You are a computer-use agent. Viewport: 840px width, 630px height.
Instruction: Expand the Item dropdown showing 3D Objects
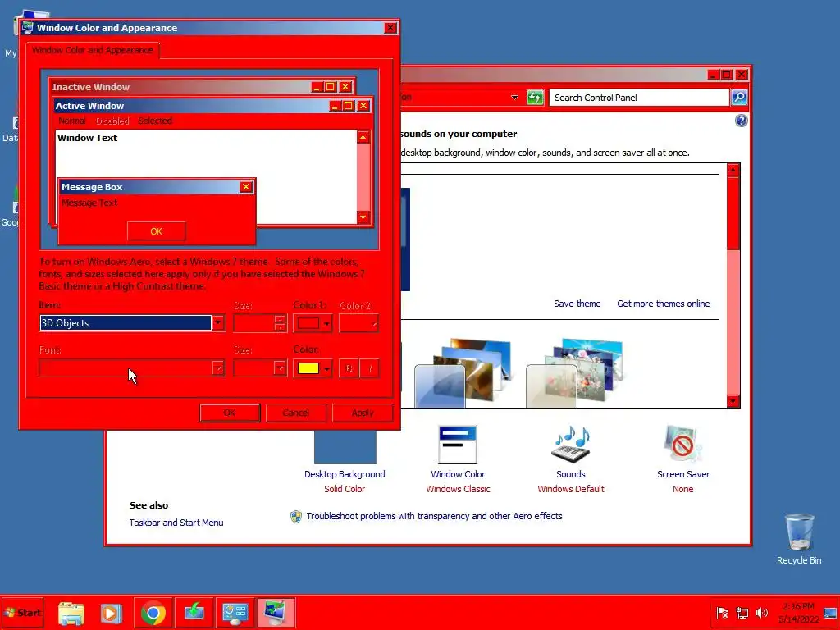(x=218, y=323)
